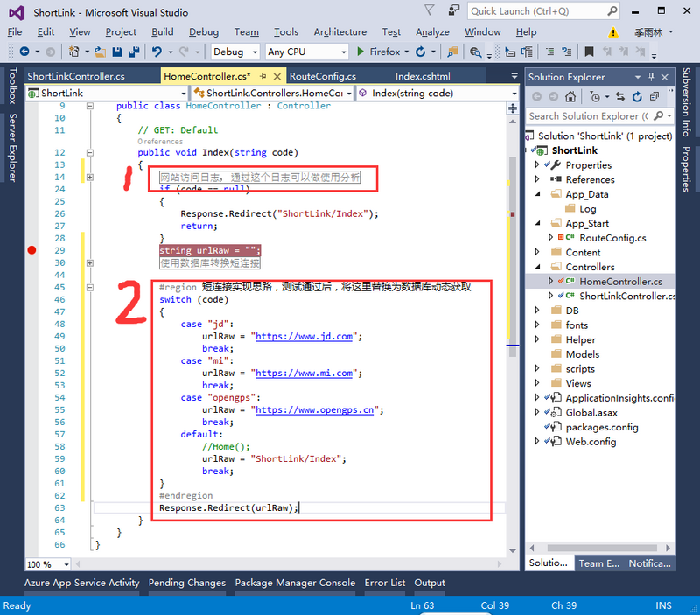Click the Solution Explorer horizontal scrollbar
The image size is (700, 615).
point(601,548)
